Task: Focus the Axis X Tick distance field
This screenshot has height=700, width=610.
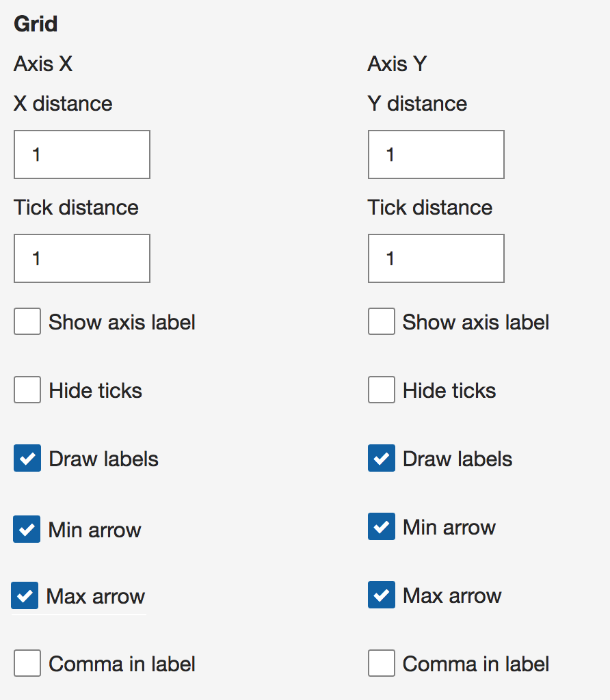Action: click(81, 258)
